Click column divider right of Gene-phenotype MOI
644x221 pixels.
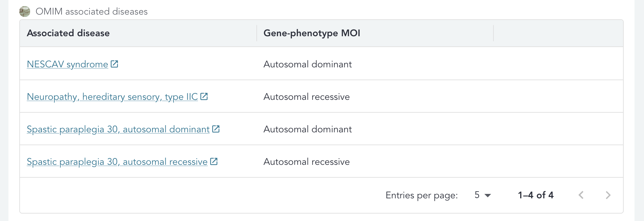493,33
